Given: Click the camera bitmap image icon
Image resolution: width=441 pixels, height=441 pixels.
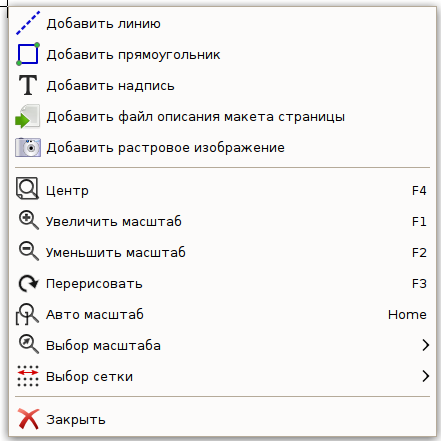Looking at the screenshot, I should pos(28,147).
